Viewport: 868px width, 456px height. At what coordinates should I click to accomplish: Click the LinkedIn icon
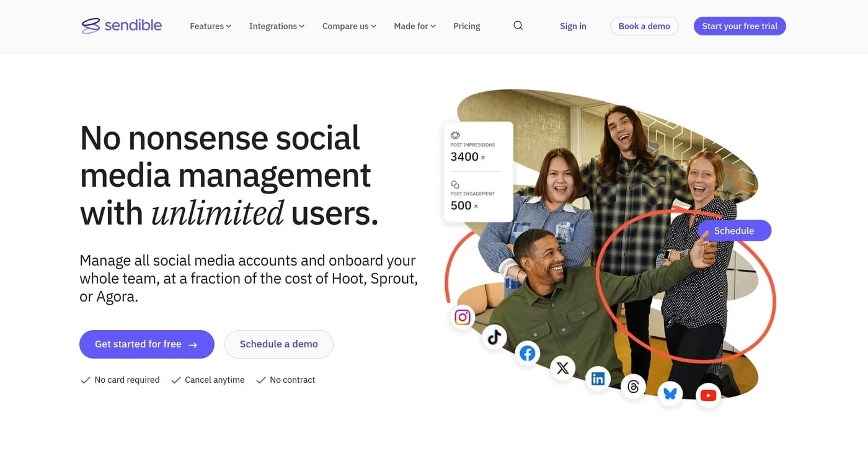pyautogui.click(x=598, y=378)
